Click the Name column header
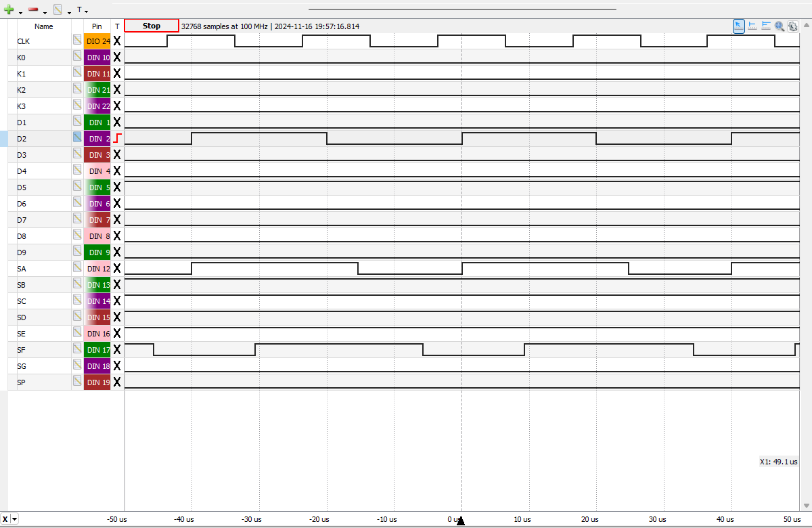 pyautogui.click(x=43, y=26)
